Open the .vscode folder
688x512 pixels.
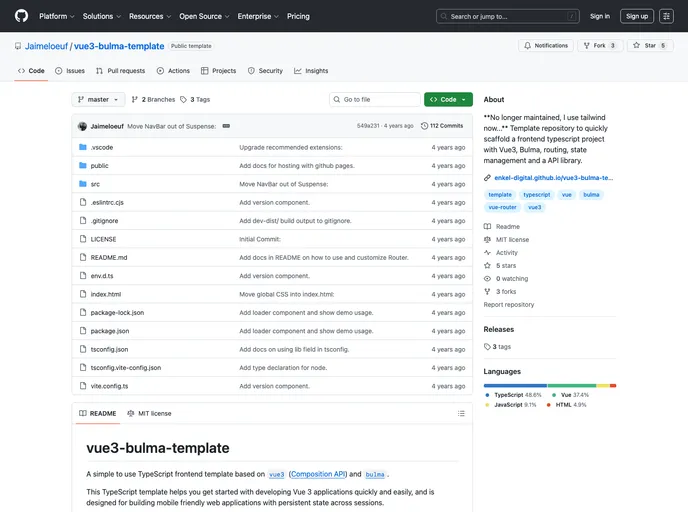click(102, 147)
